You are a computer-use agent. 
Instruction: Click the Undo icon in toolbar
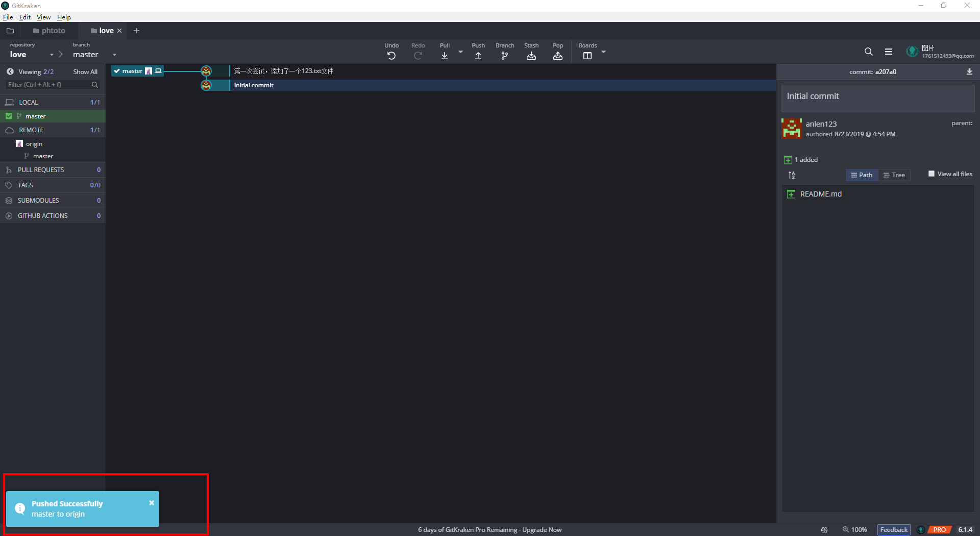391,56
